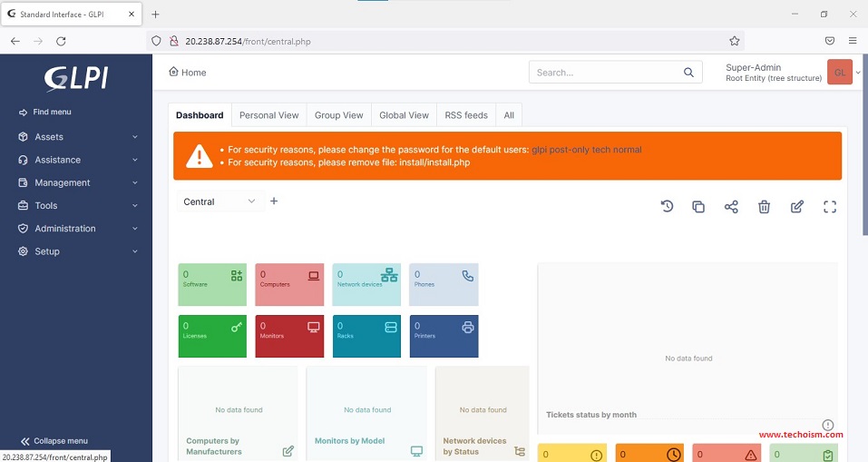Screen dimensions: 868x462
Task: Open the browser application menu
Action: point(853,41)
